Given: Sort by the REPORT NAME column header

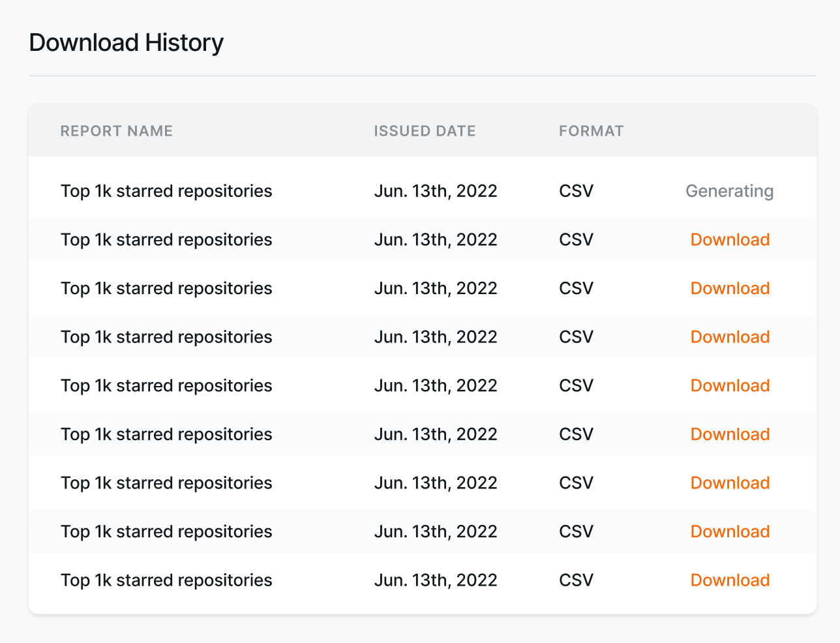Looking at the screenshot, I should 116,130.
